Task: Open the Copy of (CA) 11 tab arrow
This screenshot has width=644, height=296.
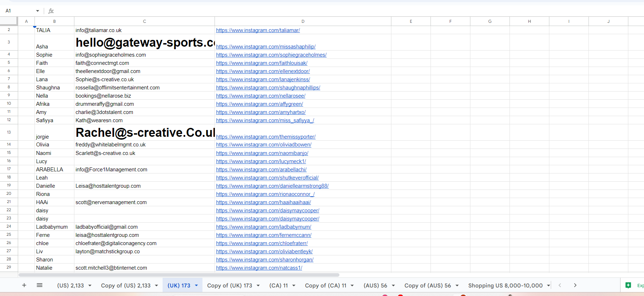Action: point(352,286)
